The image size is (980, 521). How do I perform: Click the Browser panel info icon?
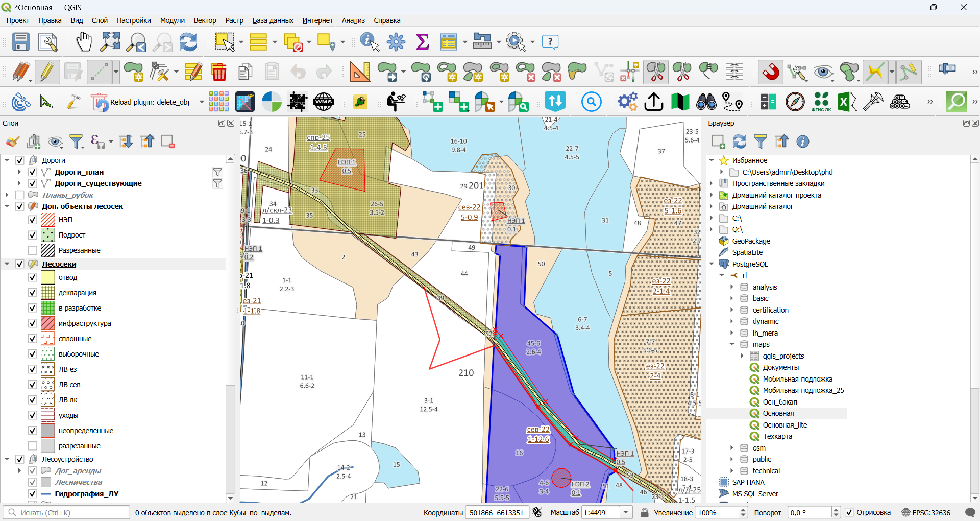pyautogui.click(x=803, y=141)
